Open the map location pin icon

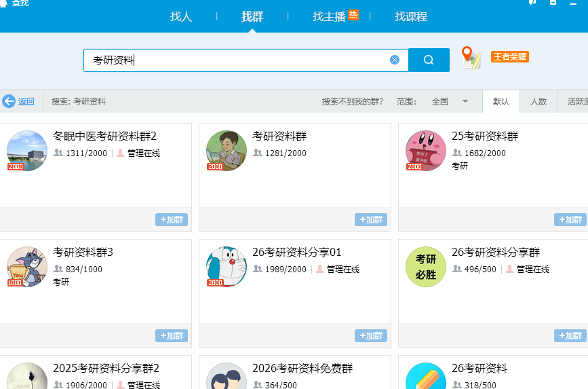(471, 58)
